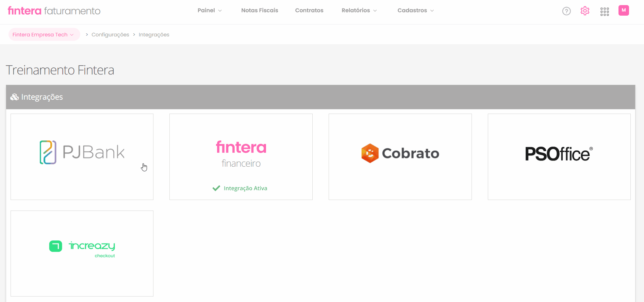Viewport: 644px width, 302px height.
Task: Open the apps grid icon
Action: click(x=605, y=12)
